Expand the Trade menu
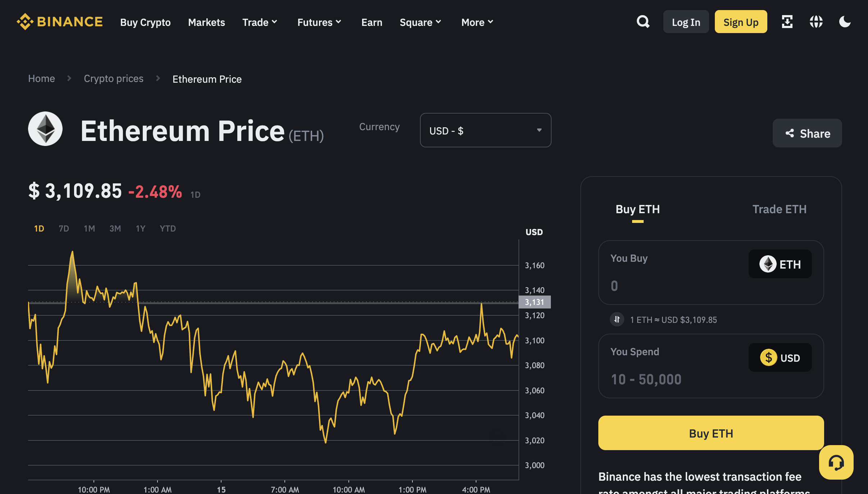Screen dimensions: 868x494 pos(260,22)
